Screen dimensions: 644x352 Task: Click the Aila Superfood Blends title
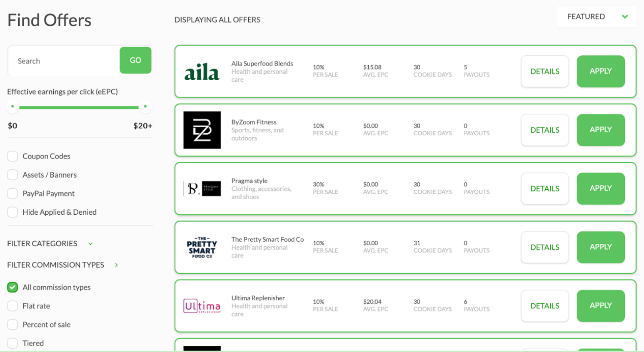click(x=262, y=64)
